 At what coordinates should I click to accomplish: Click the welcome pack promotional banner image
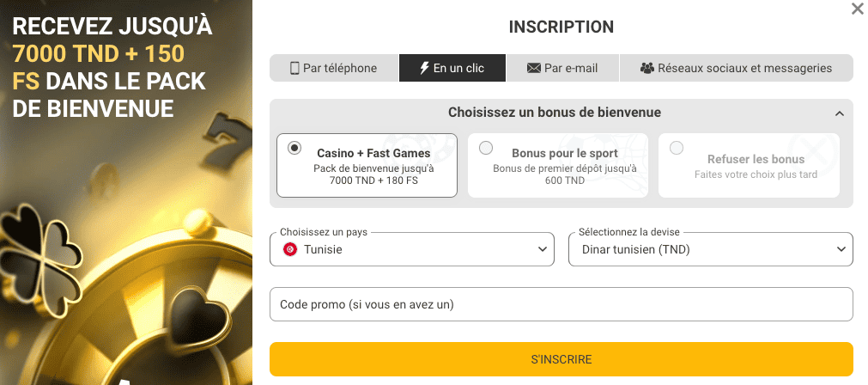coord(126,192)
